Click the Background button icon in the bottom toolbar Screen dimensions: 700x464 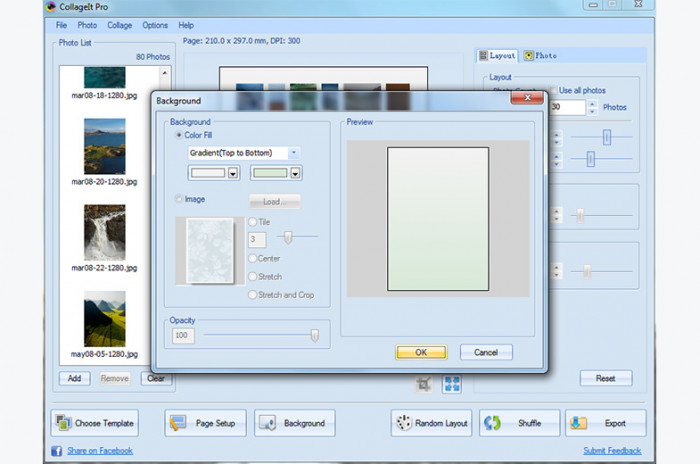pos(267,423)
